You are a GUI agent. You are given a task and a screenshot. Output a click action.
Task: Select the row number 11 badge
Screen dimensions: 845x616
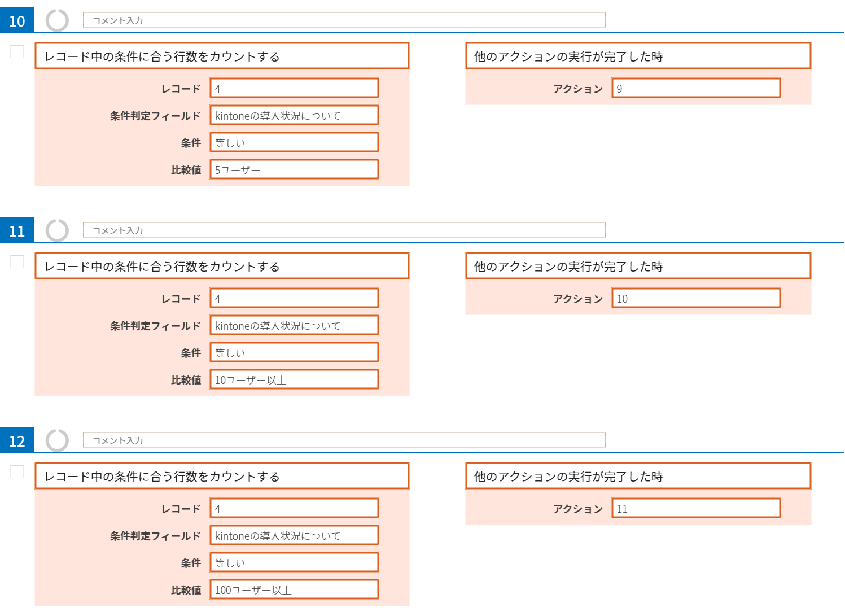tap(17, 230)
